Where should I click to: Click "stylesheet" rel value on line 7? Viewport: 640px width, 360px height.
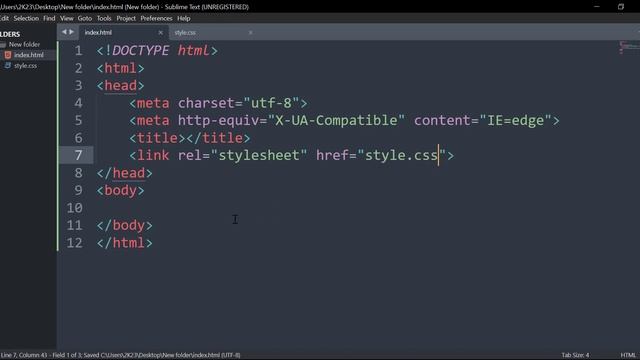259,155
